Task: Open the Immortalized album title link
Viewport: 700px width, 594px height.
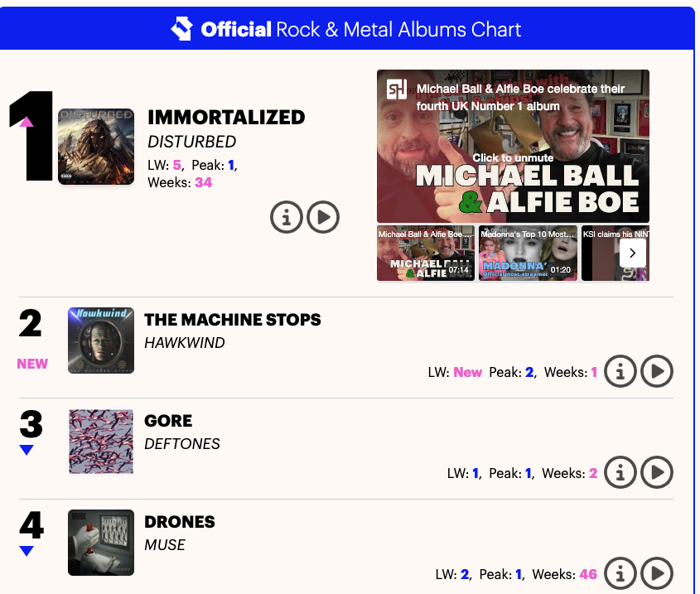Action: click(226, 118)
